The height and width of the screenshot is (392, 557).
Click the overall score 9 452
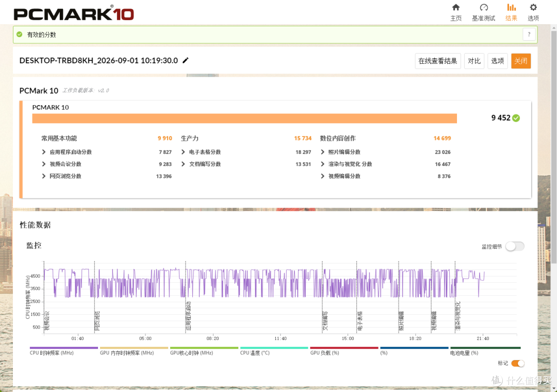pyautogui.click(x=501, y=118)
